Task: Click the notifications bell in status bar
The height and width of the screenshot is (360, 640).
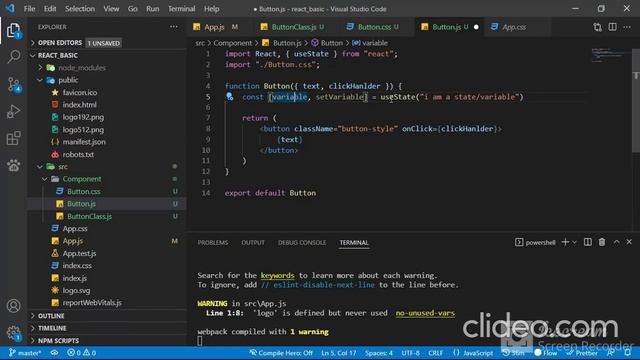Action: tap(628, 353)
